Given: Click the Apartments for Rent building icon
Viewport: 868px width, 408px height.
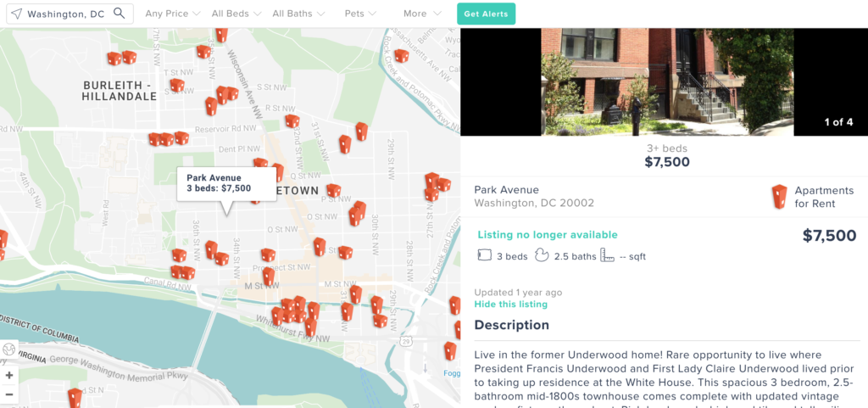Looking at the screenshot, I should (780, 197).
